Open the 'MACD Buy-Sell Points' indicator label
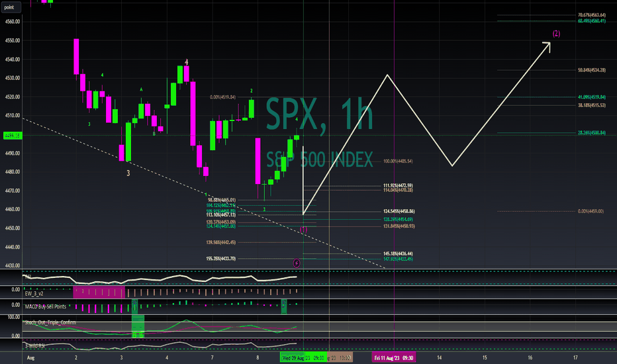 click(45, 306)
